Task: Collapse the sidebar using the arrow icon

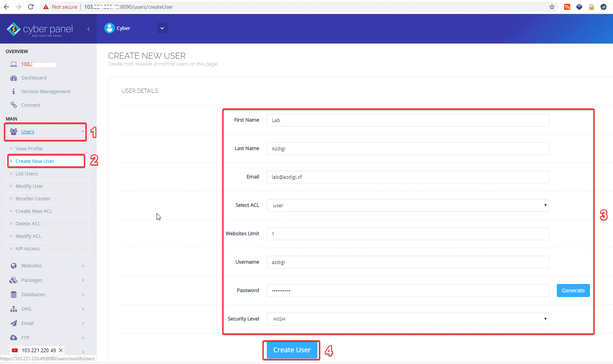Action: point(88,29)
